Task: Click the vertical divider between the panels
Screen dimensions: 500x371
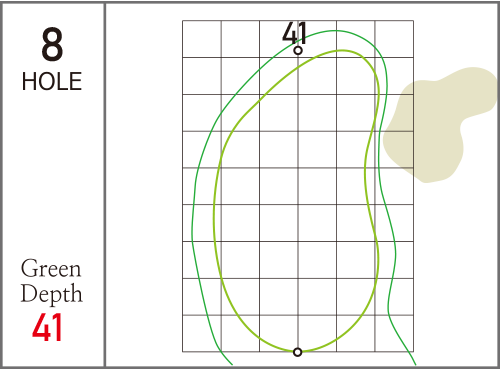Action: click(x=105, y=185)
